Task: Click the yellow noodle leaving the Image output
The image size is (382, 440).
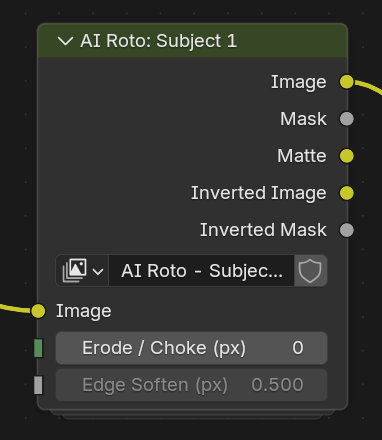Action: point(370,86)
